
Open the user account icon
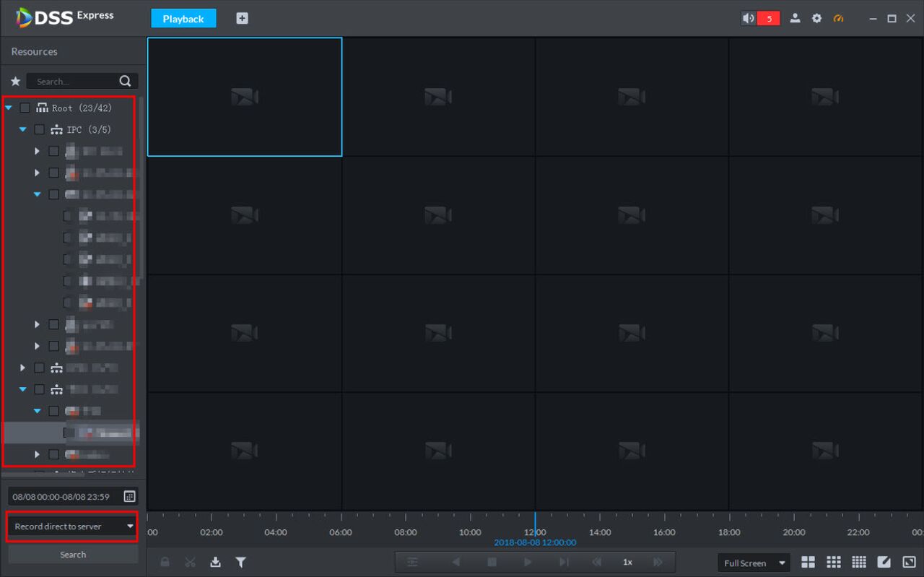795,19
